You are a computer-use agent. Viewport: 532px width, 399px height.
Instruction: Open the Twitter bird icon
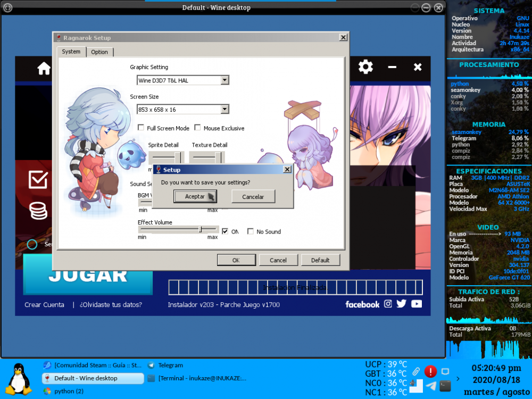click(402, 304)
